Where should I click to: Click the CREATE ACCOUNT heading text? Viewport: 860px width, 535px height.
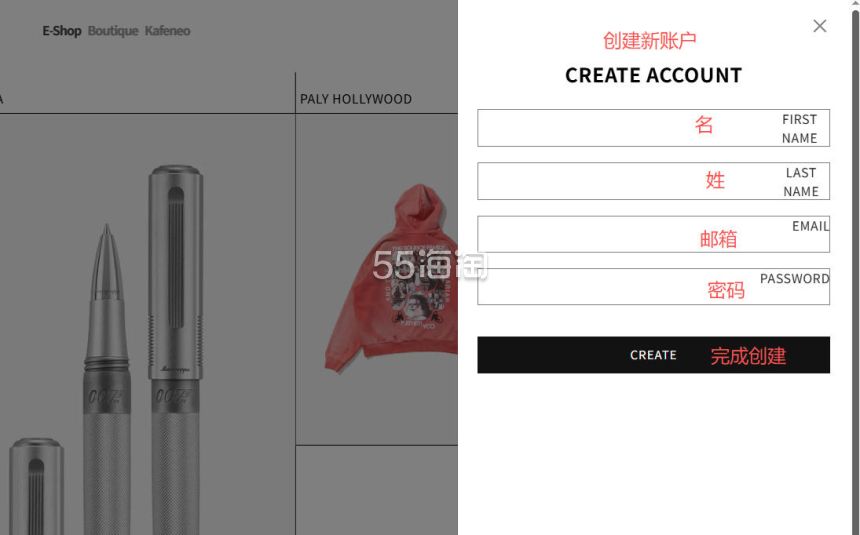click(x=653, y=75)
